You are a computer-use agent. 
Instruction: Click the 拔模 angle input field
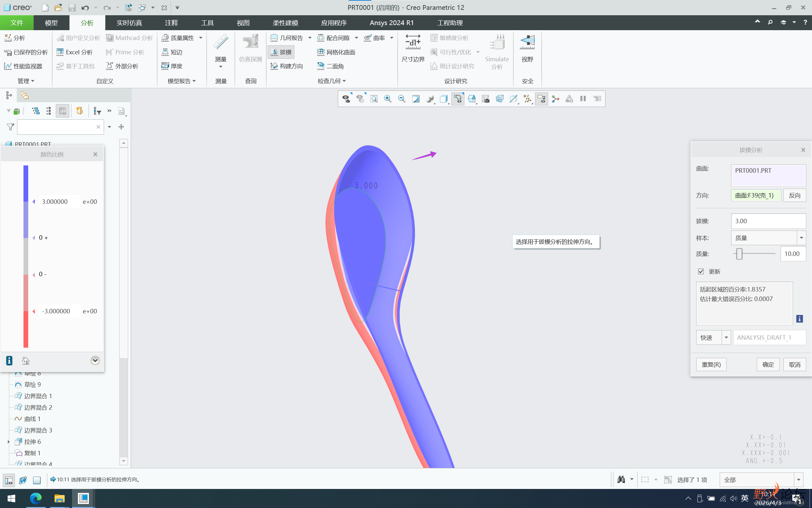coord(768,221)
